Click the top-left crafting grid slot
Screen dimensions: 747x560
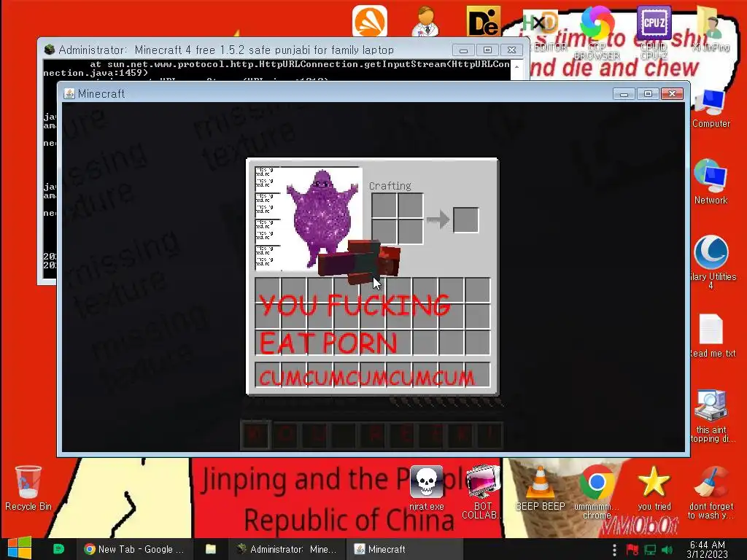[x=384, y=206]
